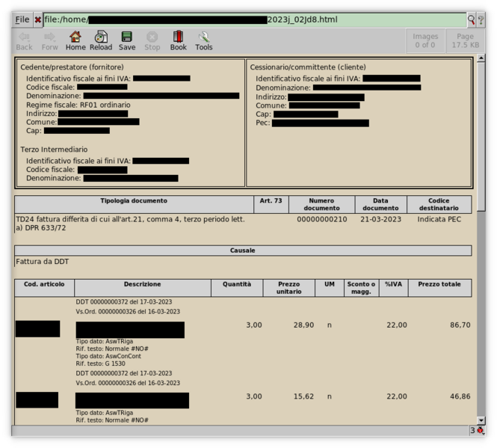Reload the current invoice page
The width and height of the screenshot is (497, 448).
101,40
